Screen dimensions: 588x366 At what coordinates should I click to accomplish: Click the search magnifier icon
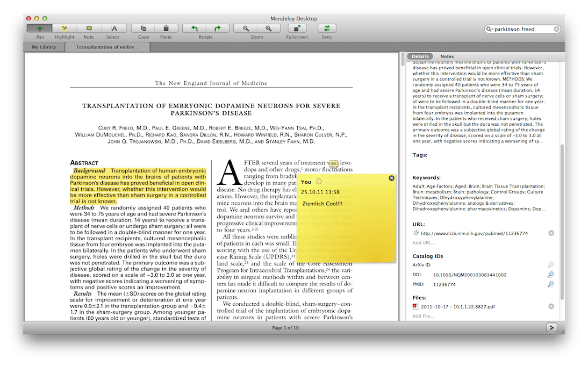[x=489, y=29]
